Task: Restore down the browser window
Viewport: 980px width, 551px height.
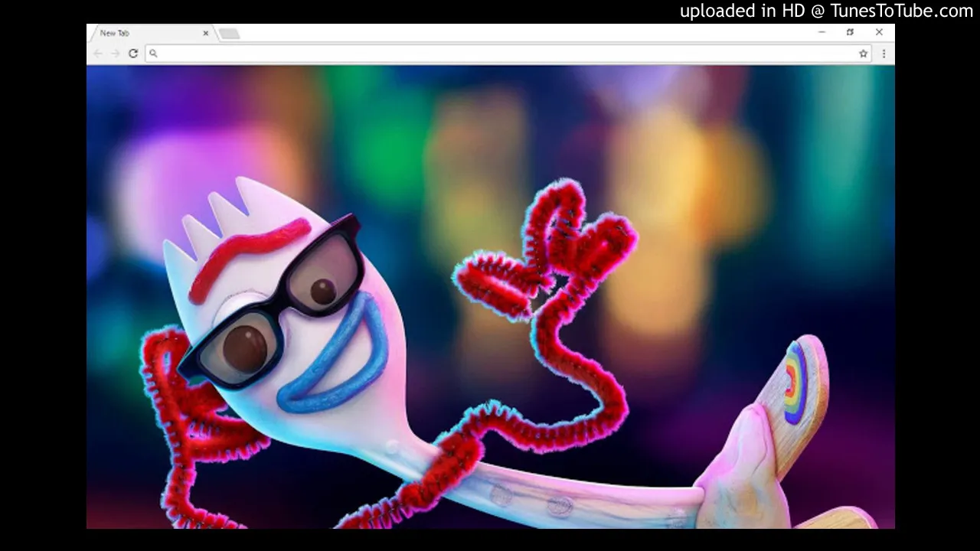Action: [x=850, y=32]
